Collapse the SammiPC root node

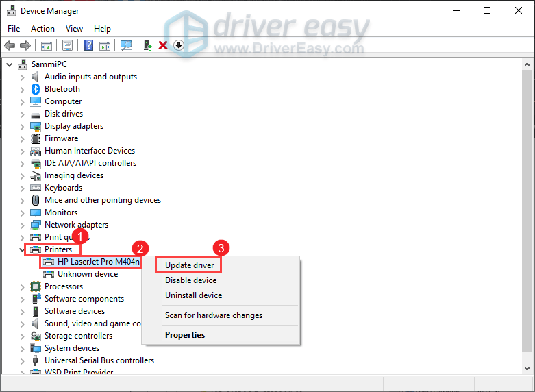pyautogui.click(x=9, y=64)
